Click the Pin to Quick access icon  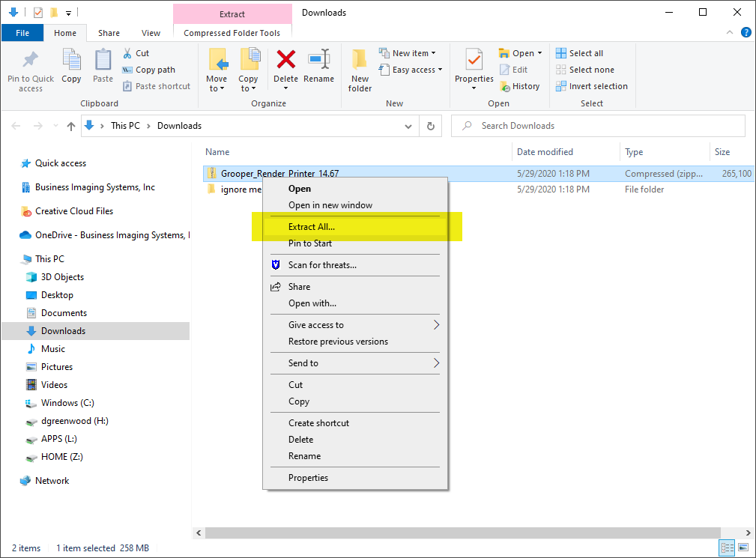31,60
